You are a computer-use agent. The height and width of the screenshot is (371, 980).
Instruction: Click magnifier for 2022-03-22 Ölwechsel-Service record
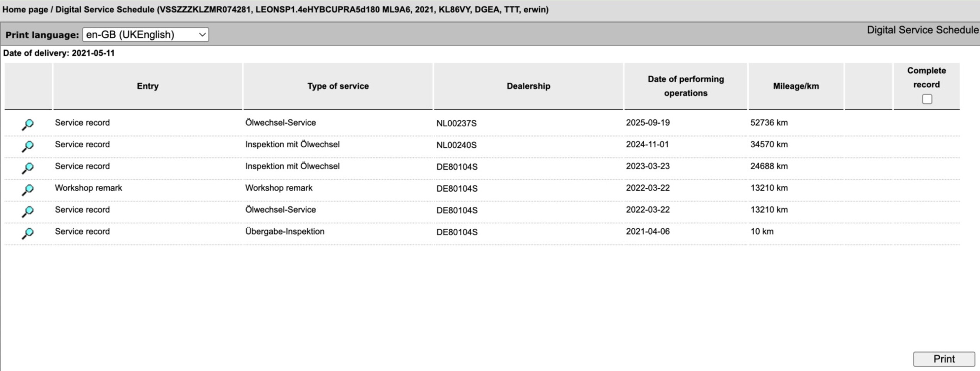point(28,211)
